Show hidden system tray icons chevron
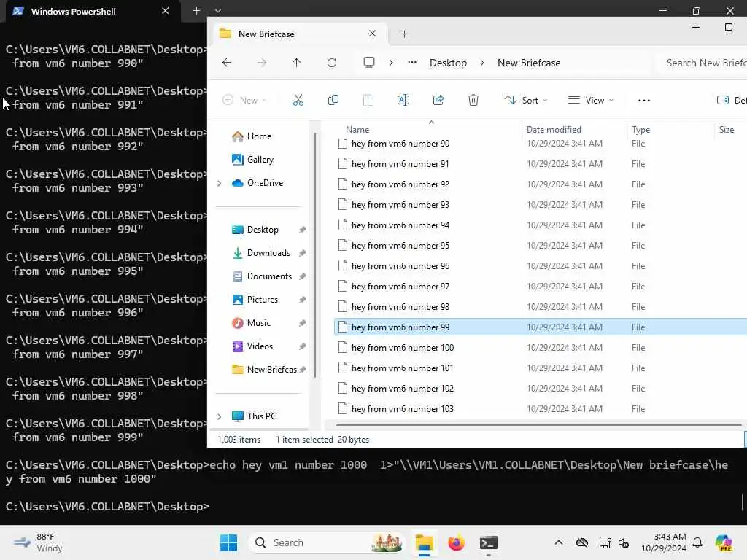 coord(559,542)
